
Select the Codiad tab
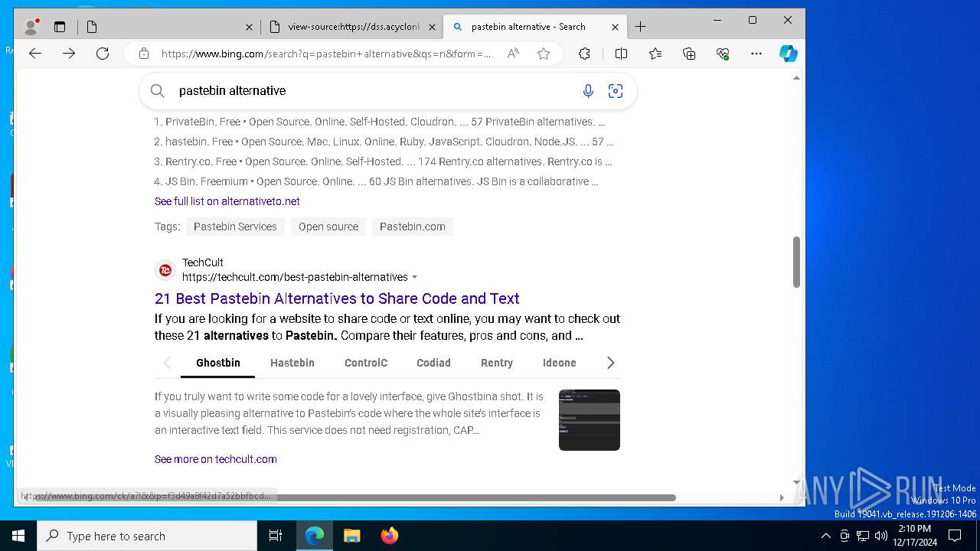[x=433, y=363]
